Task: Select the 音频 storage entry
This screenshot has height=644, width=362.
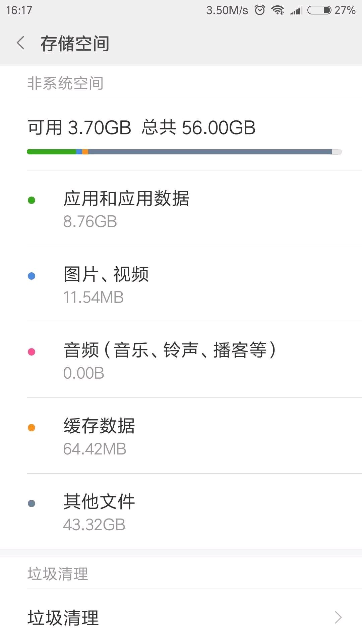Action: click(x=169, y=360)
